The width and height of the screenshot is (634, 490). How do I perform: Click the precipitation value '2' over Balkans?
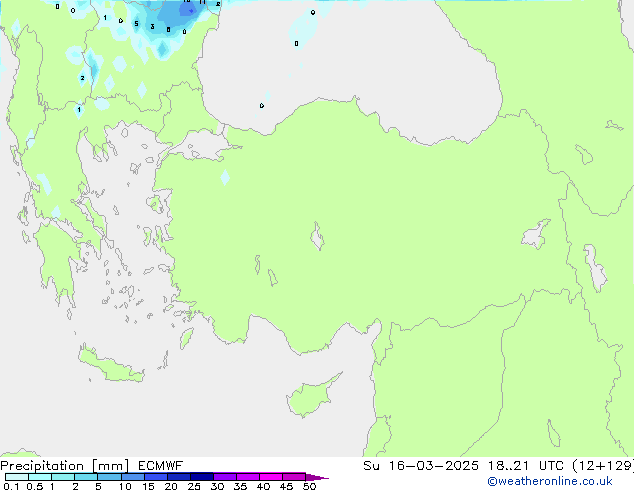click(x=82, y=78)
